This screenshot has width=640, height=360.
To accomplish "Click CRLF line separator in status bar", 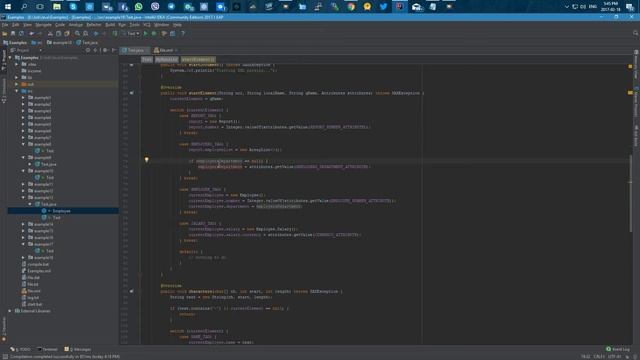I will 599,356.
